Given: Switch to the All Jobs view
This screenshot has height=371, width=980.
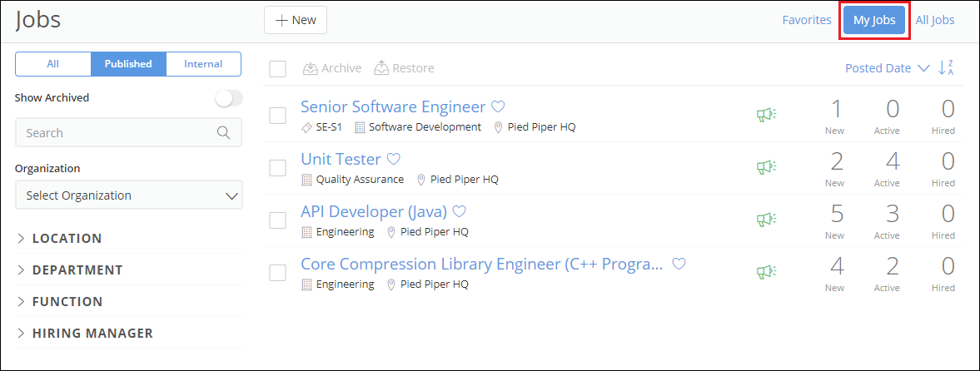Looking at the screenshot, I should [935, 20].
